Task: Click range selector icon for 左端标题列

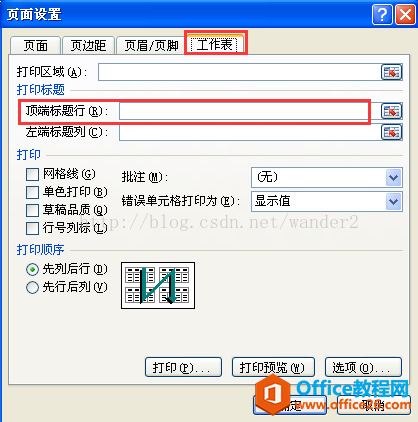Action: tap(392, 132)
